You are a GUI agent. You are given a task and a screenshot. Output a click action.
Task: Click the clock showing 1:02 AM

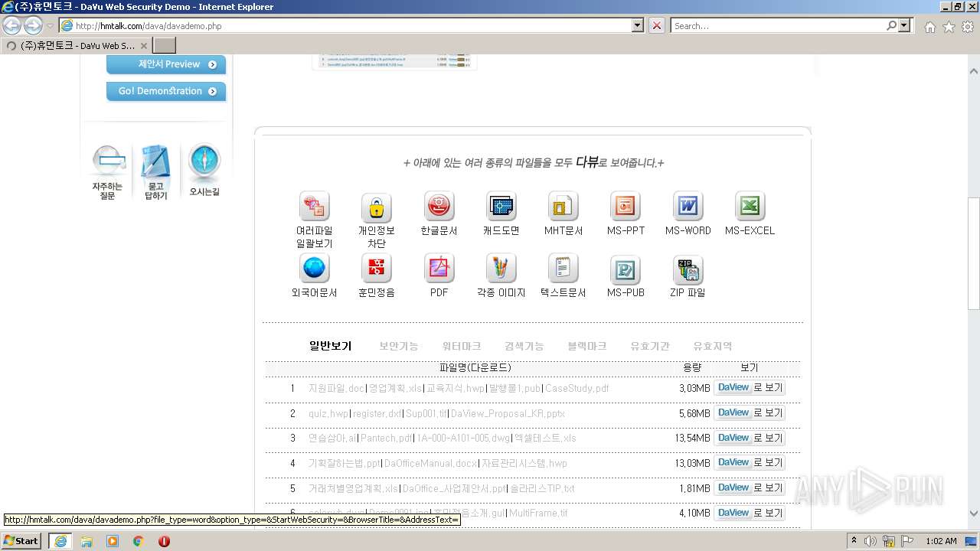[x=941, y=541]
